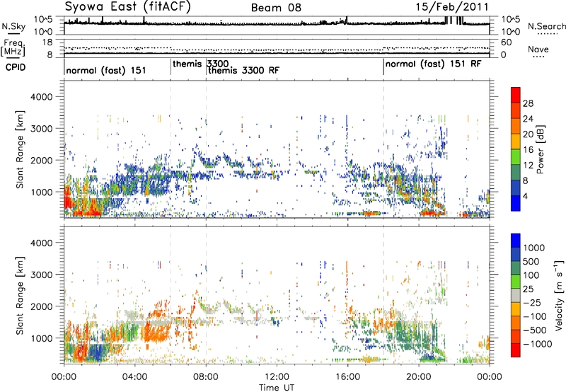The height and width of the screenshot is (392, 566).
Task: Click the gray segment of the Velocity colorbar
Action: [516, 295]
